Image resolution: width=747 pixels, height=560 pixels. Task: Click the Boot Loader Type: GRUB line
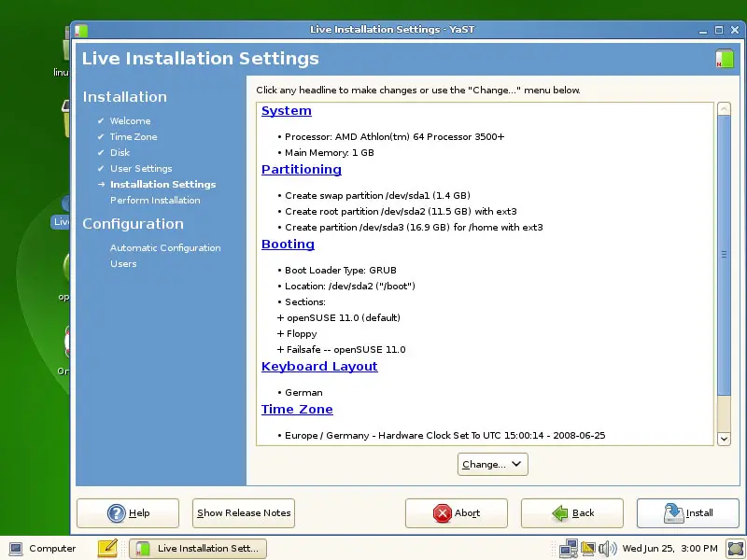[341, 271]
